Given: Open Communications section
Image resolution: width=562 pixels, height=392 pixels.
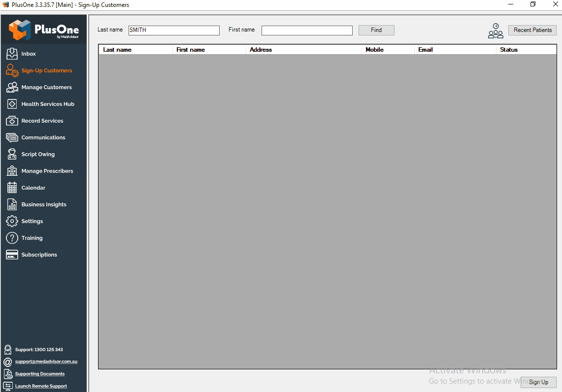Looking at the screenshot, I should point(43,137).
